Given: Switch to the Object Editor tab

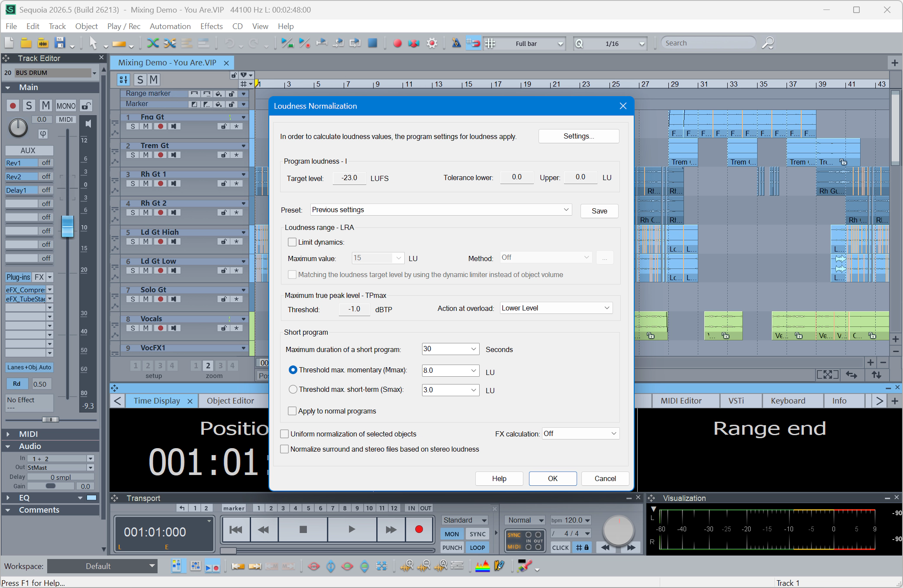Looking at the screenshot, I should 230,401.
